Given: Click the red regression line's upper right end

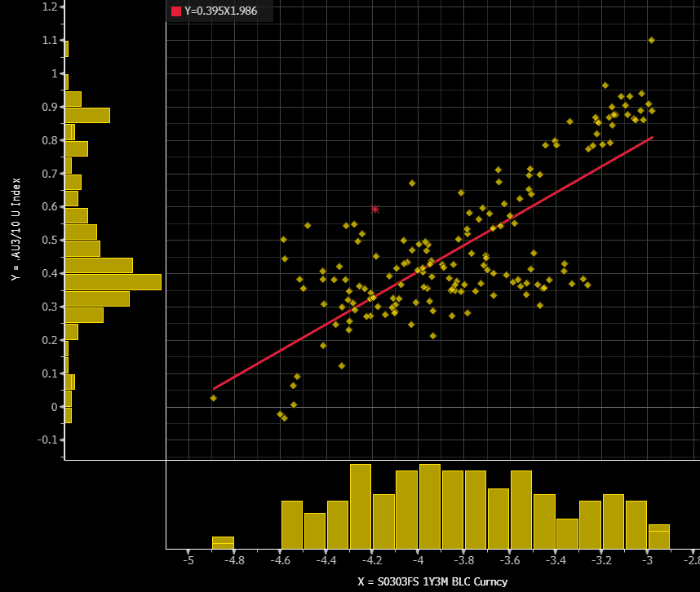Looking at the screenshot, I should 652,138.
